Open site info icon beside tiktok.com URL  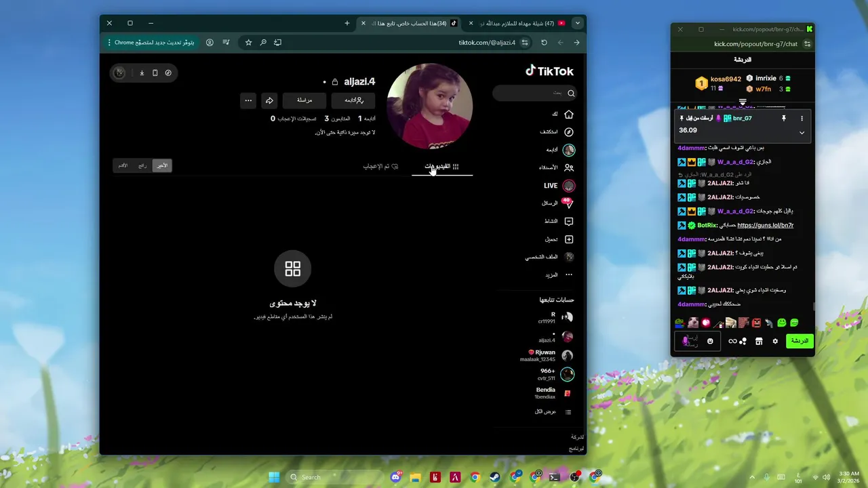point(526,42)
